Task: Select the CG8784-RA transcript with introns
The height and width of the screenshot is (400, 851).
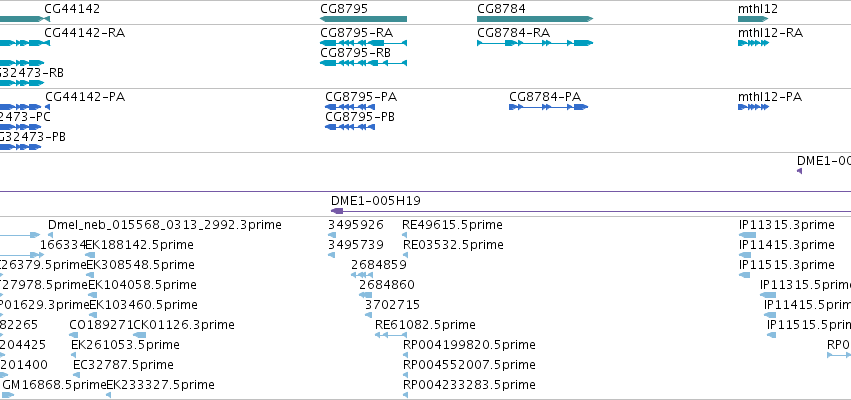Action: [x=535, y=43]
